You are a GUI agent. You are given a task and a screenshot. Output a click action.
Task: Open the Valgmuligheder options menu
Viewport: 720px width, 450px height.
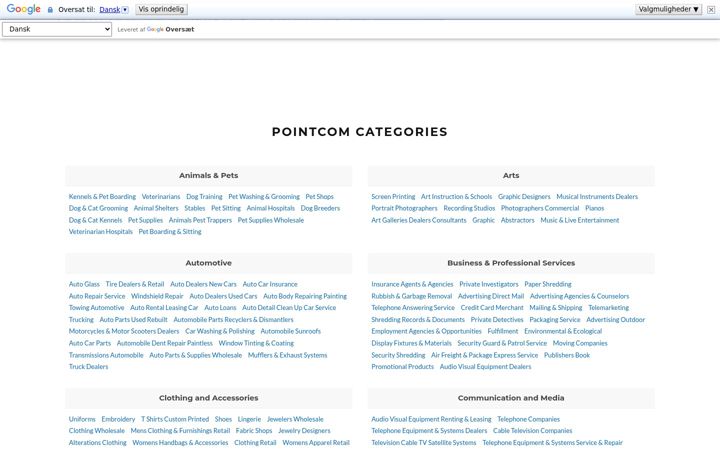[x=668, y=9]
